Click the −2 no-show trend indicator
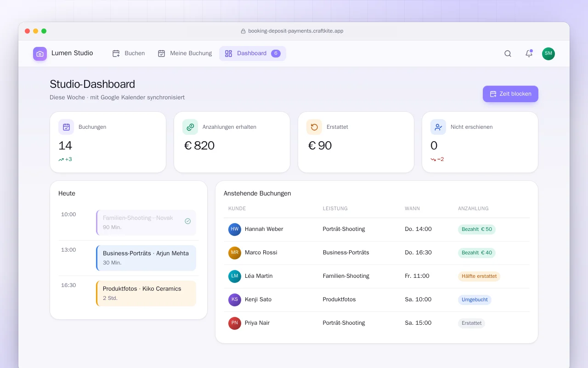The image size is (588, 368). (437, 159)
